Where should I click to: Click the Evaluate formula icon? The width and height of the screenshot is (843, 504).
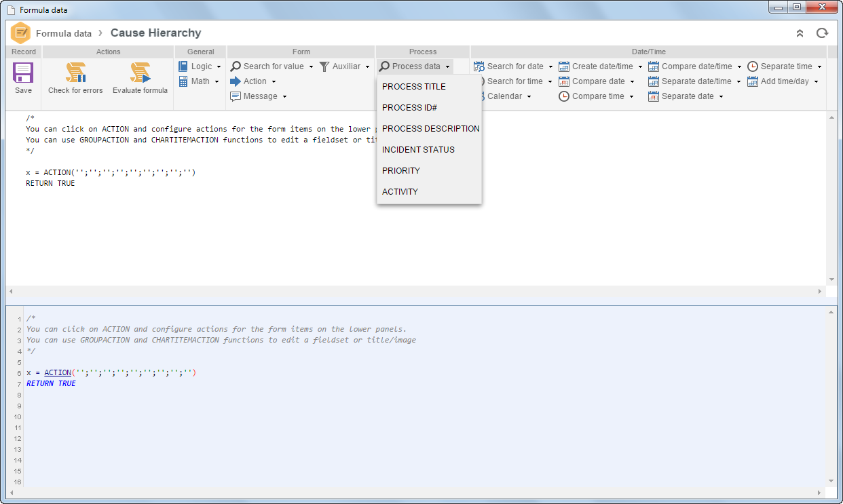pyautogui.click(x=140, y=73)
